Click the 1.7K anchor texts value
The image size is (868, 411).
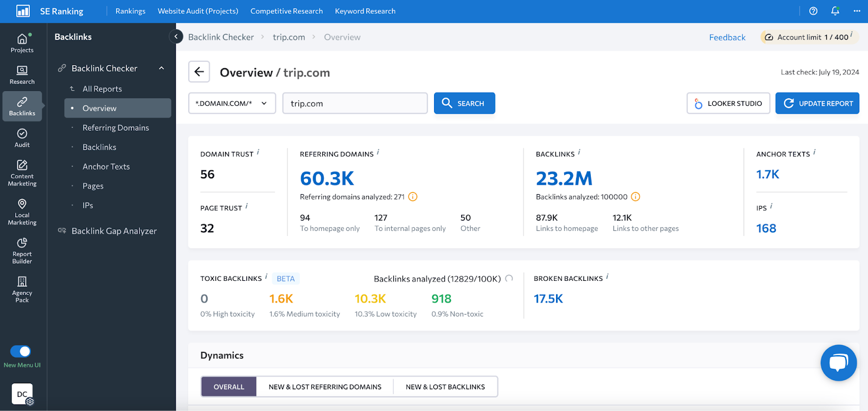point(768,174)
